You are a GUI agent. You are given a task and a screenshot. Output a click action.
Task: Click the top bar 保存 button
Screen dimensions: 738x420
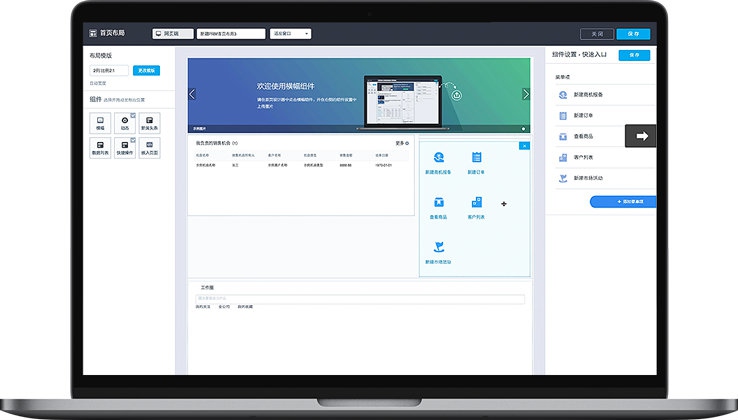click(x=634, y=34)
